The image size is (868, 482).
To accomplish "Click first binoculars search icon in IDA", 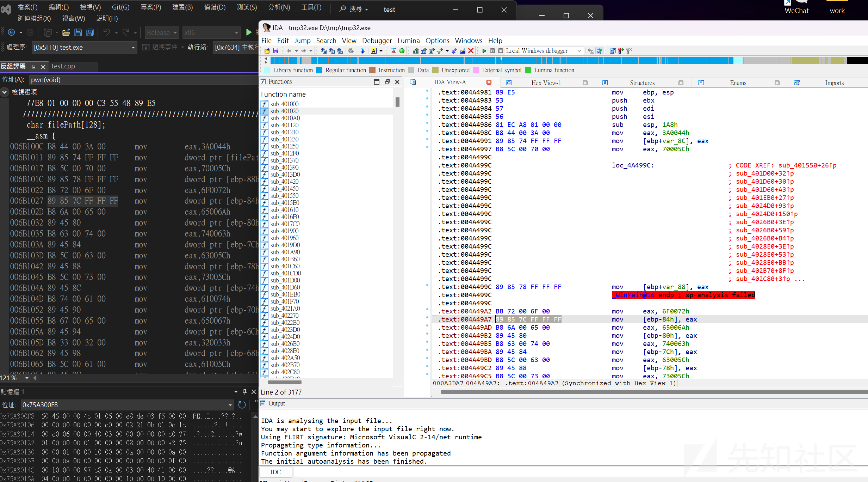I will pyautogui.click(x=323, y=51).
